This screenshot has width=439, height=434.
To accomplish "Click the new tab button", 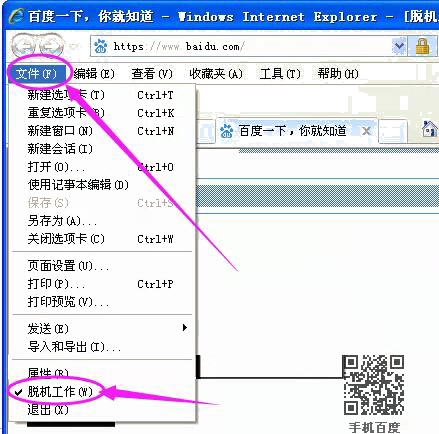I will pos(393,131).
